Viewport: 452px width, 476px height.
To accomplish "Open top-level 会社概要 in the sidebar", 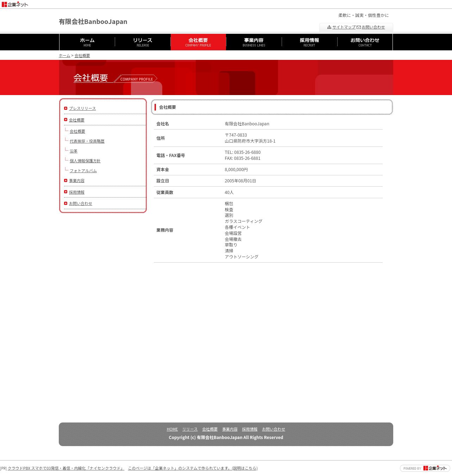I will click(77, 120).
